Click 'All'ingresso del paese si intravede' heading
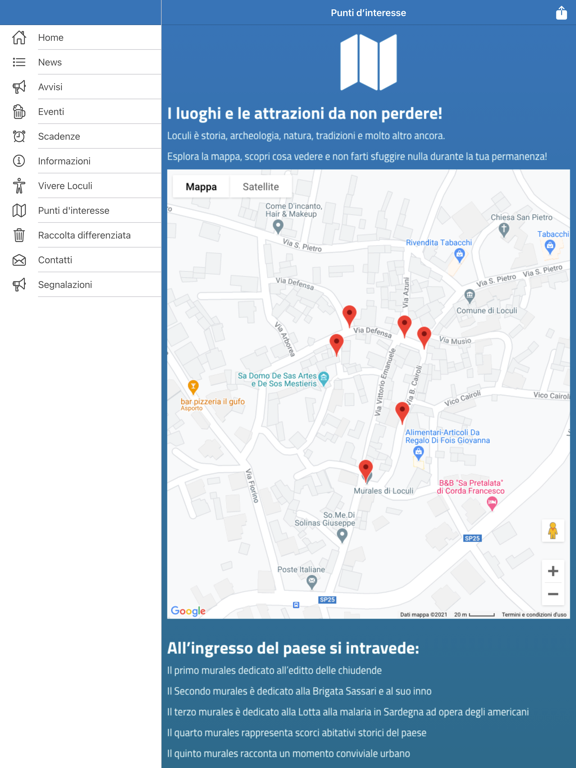Image resolution: width=576 pixels, height=768 pixels. pos(293,648)
